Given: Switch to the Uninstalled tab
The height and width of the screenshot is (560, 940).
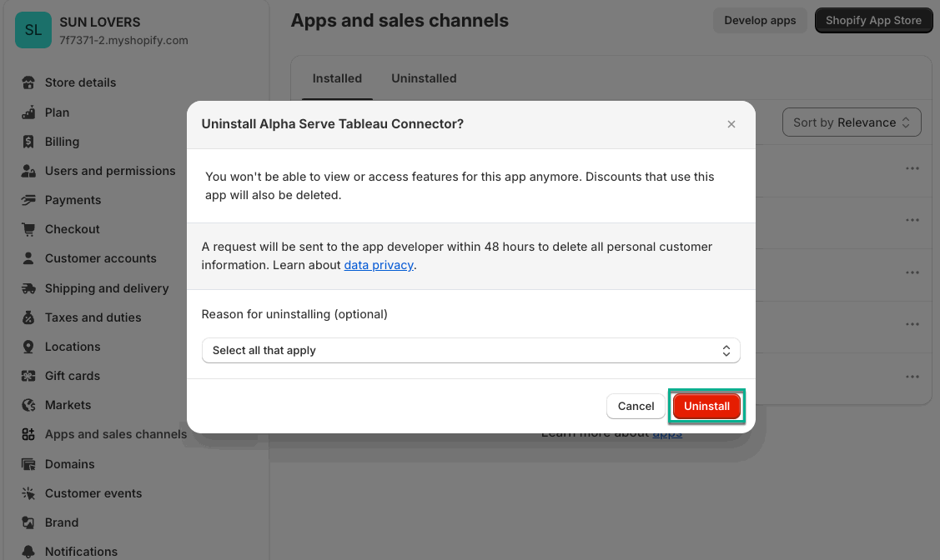Looking at the screenshot, I should coord(424,78).
